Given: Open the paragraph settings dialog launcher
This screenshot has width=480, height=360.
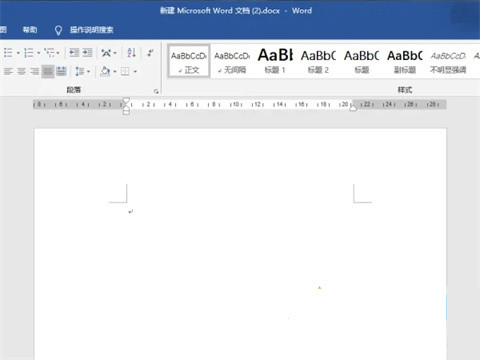Looking at the screenshot, I should click(156, 91).
